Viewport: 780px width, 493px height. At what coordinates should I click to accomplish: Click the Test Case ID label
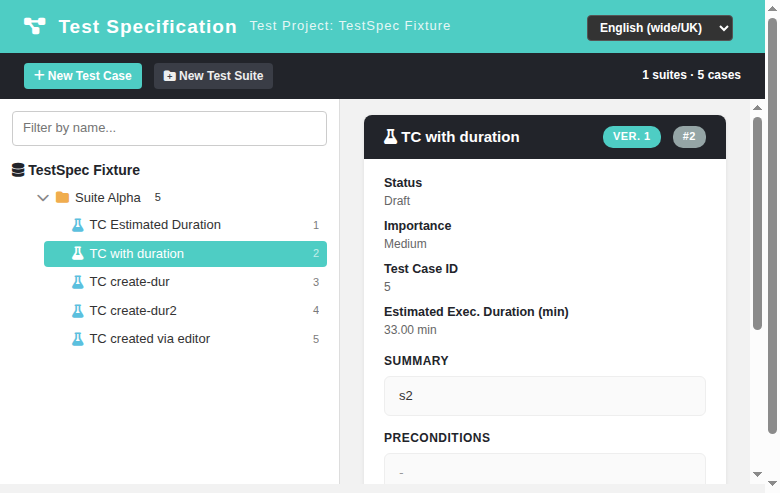tap(421, 269)
